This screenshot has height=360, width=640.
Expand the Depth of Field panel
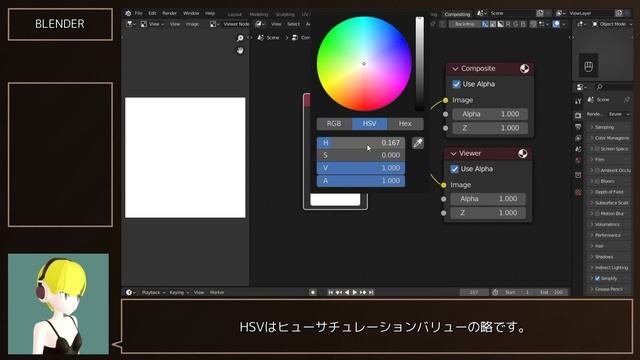608,192
